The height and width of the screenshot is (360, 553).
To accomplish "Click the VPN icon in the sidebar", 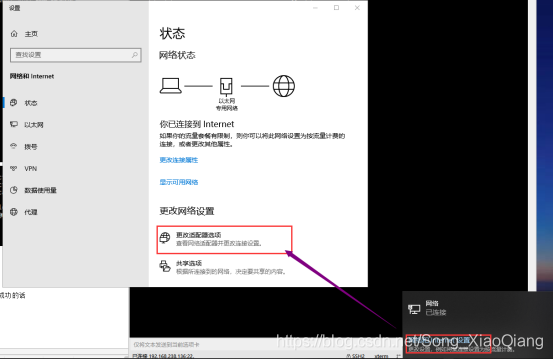I will tap(14, 169).
